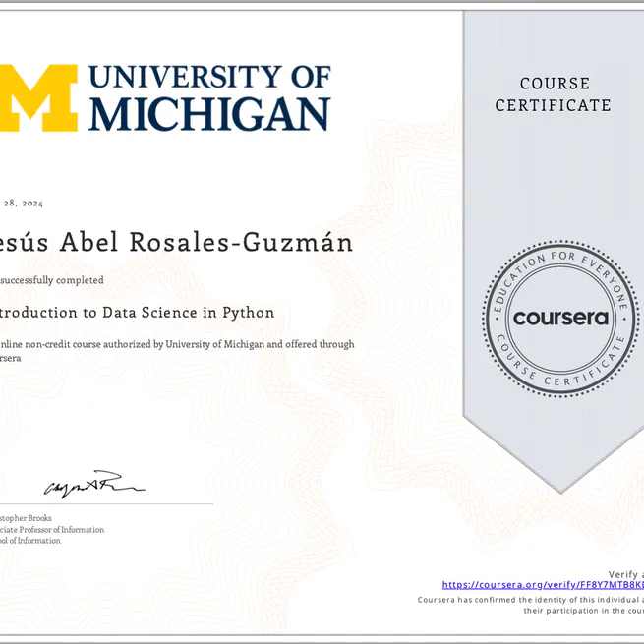Click the 'Professor of Information' title line
The height and width of the screenshot is (644, 644).
click(62, 530)
